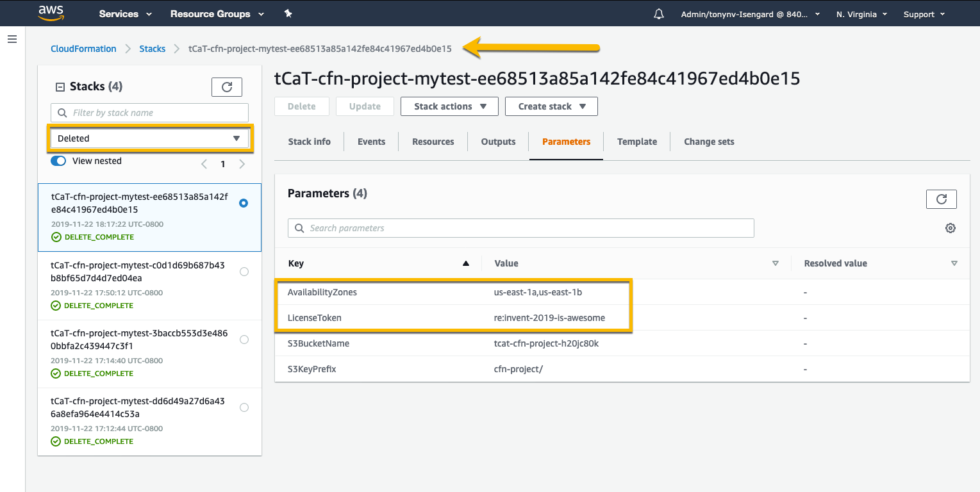Screen dimensions: 980x492
Task: Refresh the Parameters table
Action: pos(942,199)
